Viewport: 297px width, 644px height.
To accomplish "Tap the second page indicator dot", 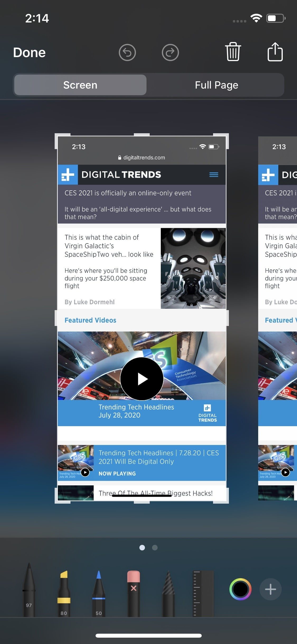I will tap(155, 548).
